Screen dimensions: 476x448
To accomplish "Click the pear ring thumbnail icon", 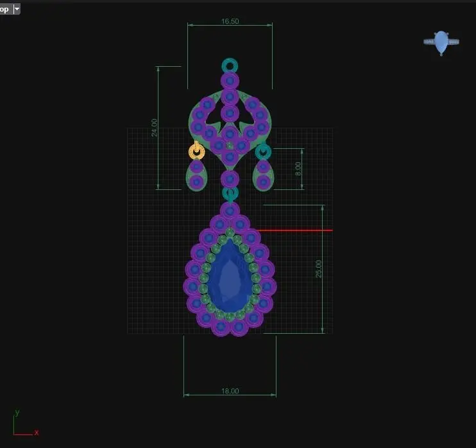I will [441, 43].
